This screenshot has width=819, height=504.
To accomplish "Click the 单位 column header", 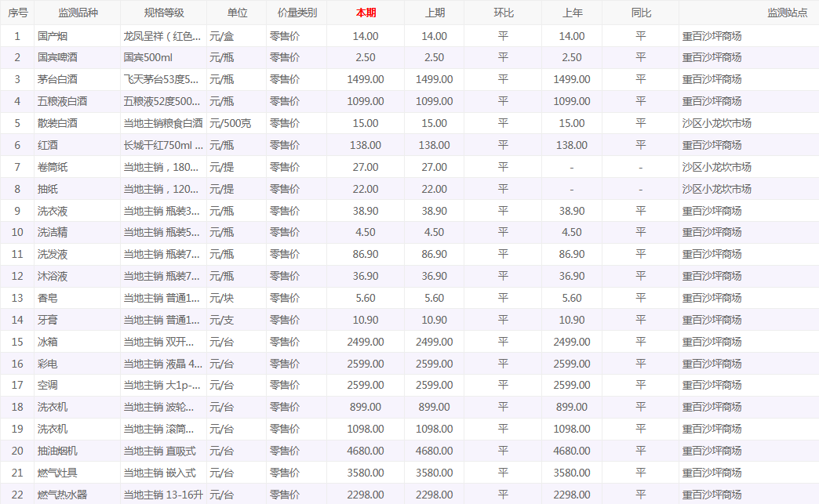I will point(237,13).
